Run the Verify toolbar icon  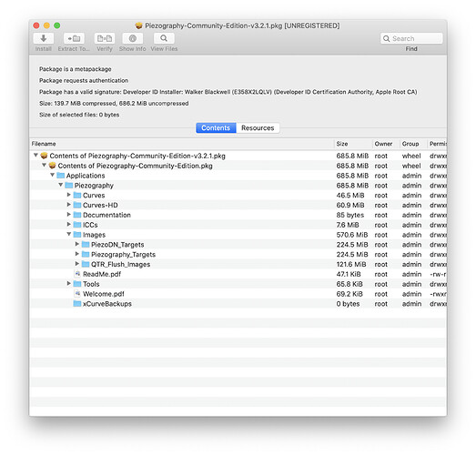coord(105,38)
